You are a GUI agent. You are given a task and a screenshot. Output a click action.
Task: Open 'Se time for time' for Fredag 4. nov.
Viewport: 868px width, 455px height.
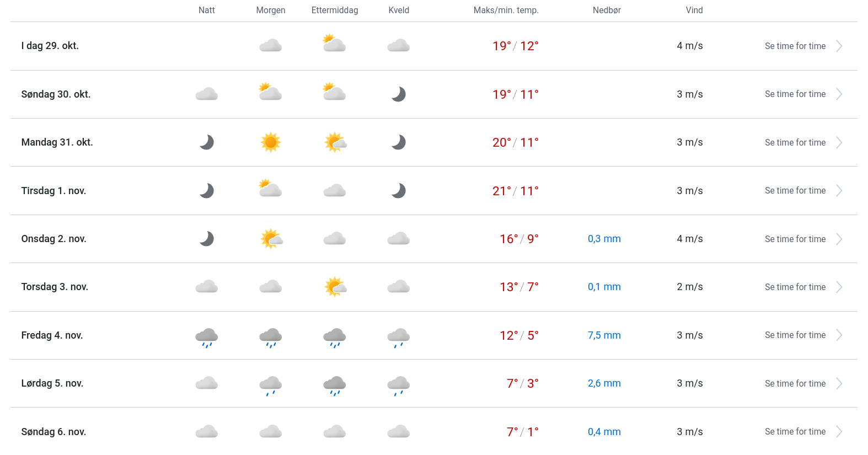point(795,335)
